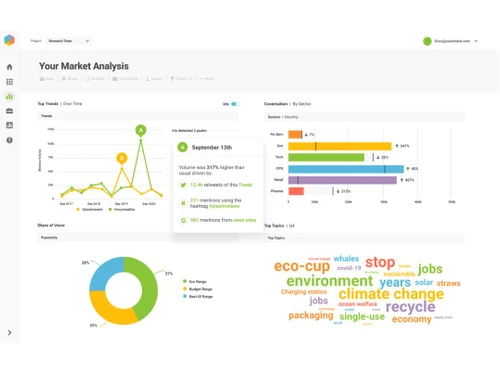
Task: Click 'economy' in the word cloud
Action: point(412,319)
